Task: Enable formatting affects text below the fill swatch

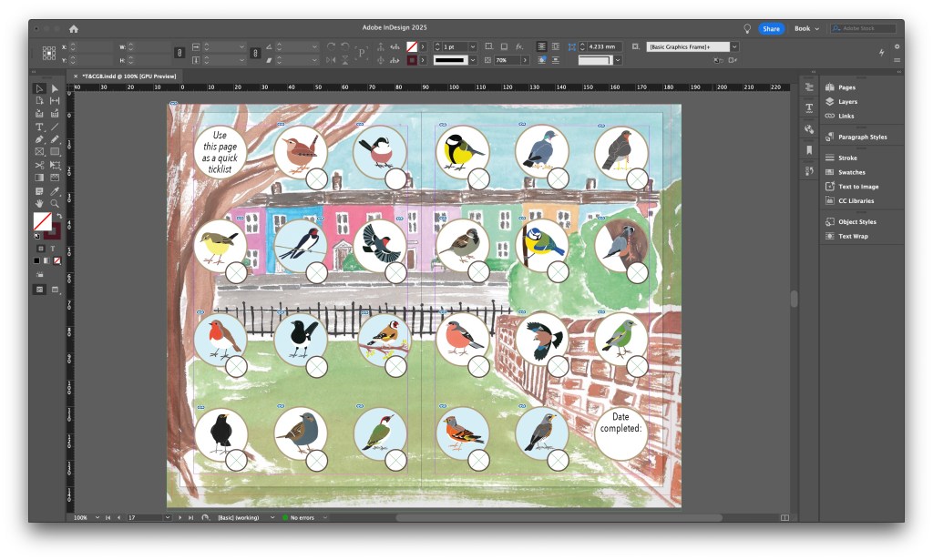Action: pos(51,249)
